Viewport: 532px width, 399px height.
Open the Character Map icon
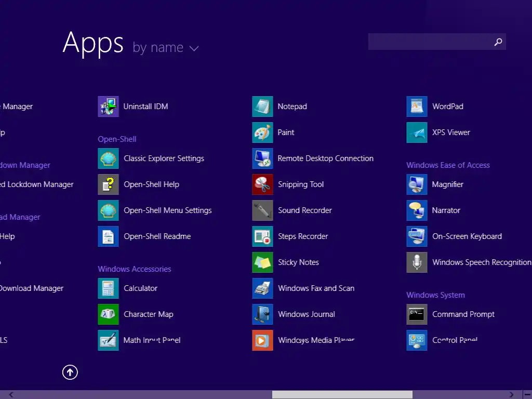click(108, 314)
